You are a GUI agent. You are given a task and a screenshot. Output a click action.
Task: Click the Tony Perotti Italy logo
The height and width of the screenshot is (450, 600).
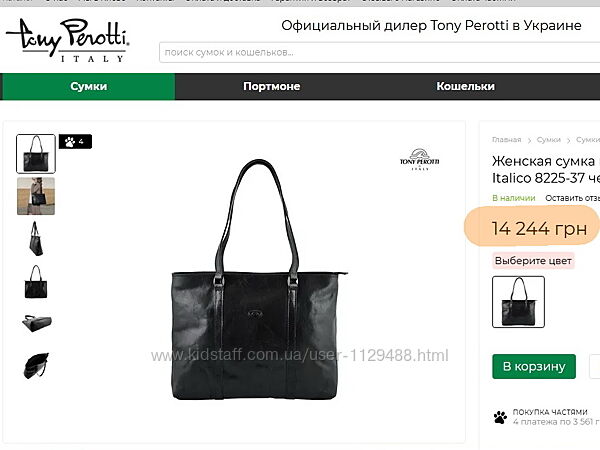[x=68, y=40]
